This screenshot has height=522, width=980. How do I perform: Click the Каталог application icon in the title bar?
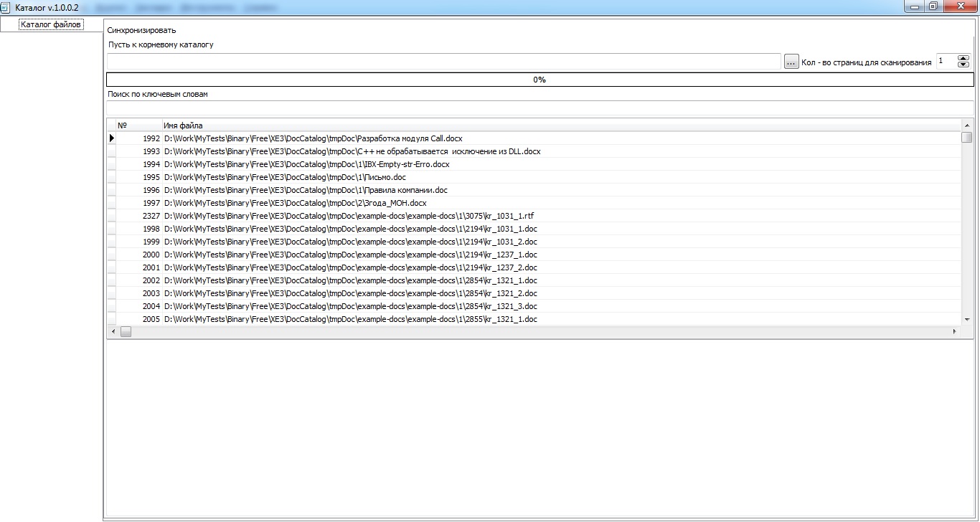click(6, 6)
